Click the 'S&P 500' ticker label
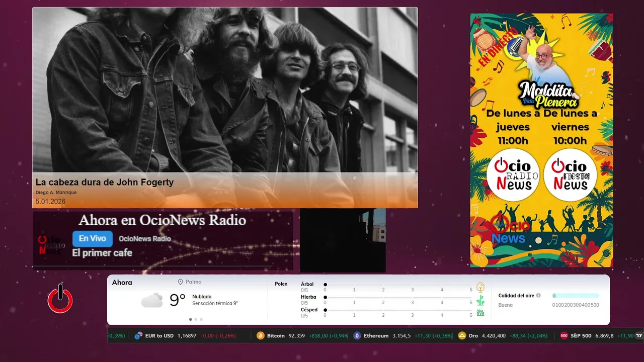 coord(581,336)
